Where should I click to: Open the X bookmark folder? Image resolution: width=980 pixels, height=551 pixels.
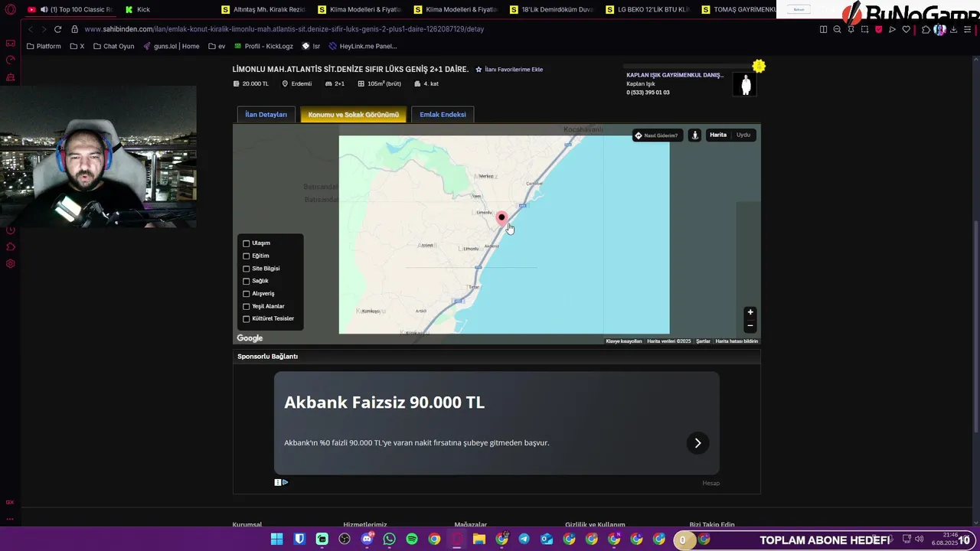tap(77, 46)
